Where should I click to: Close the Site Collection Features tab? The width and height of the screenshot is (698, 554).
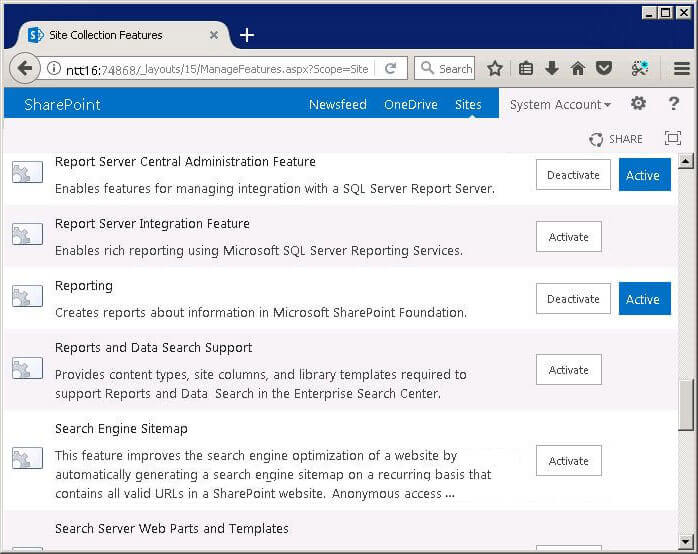[x=214, y=35]
